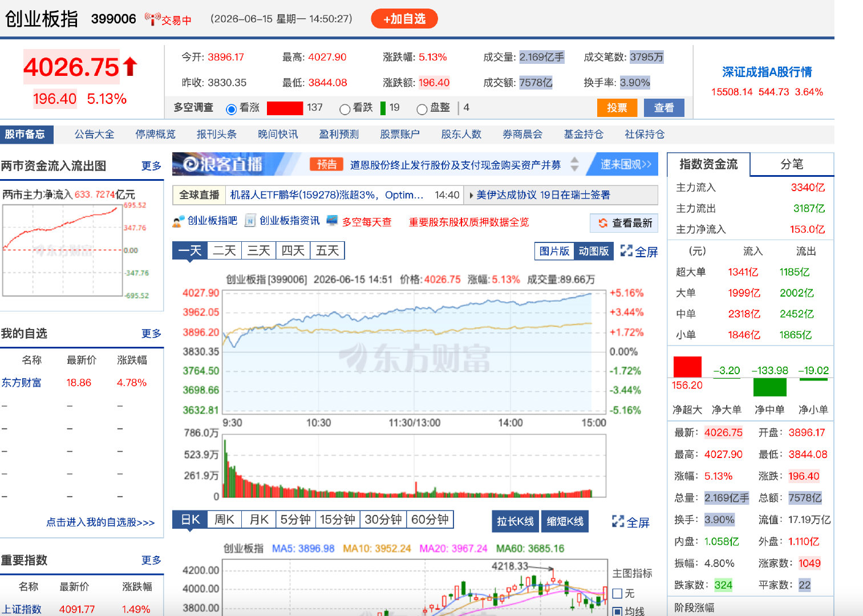
Task: Open intraday chart 全屏 fullscreen icon
Action: [626, 251]
